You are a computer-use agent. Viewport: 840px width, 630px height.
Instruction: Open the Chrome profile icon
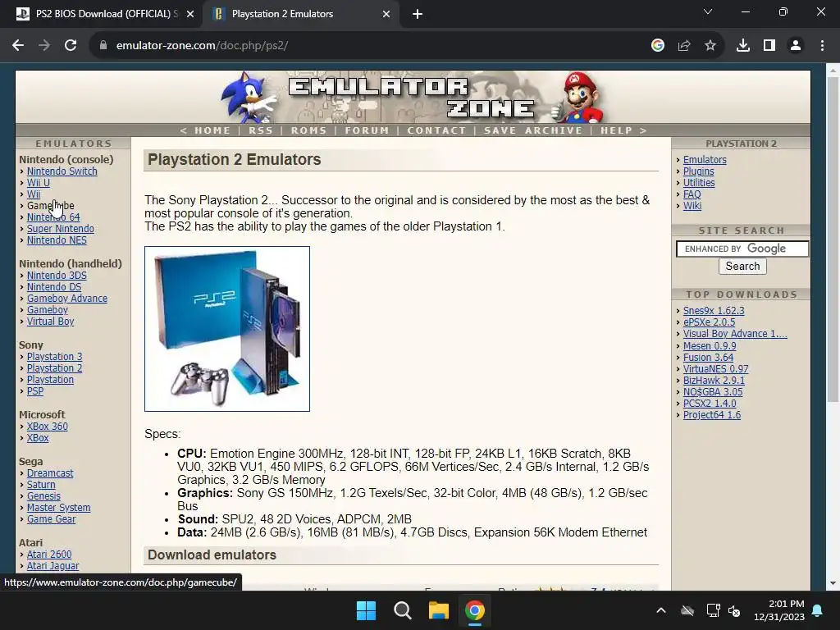coord(796,46)
